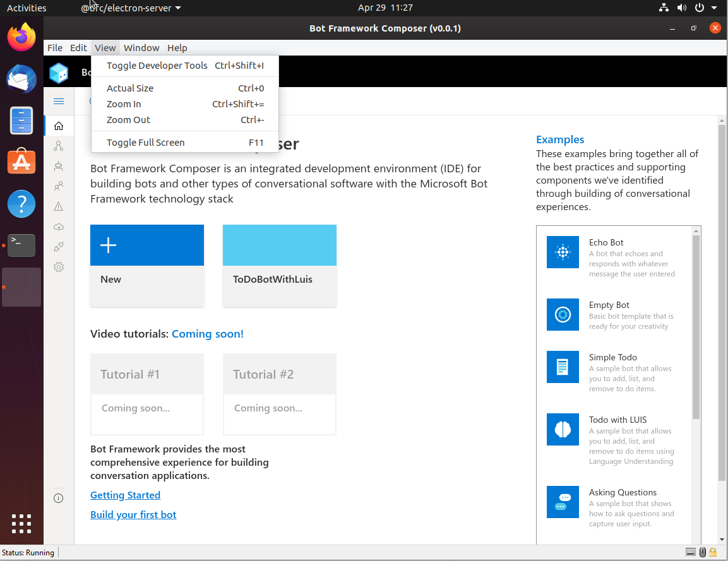Click the Coming soon! video tutorials link
Image resolution: width=728 pixels, height=561 pixels.
(208, 334)
